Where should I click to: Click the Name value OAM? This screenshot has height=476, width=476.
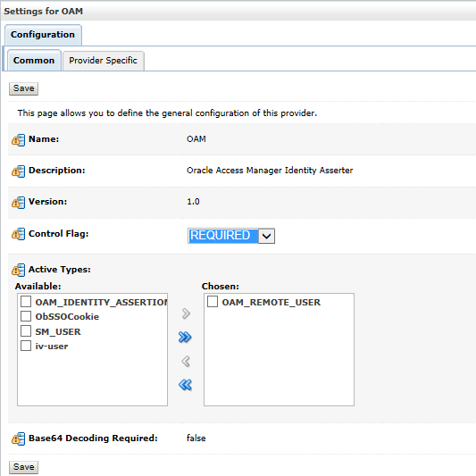pos(196,139)
